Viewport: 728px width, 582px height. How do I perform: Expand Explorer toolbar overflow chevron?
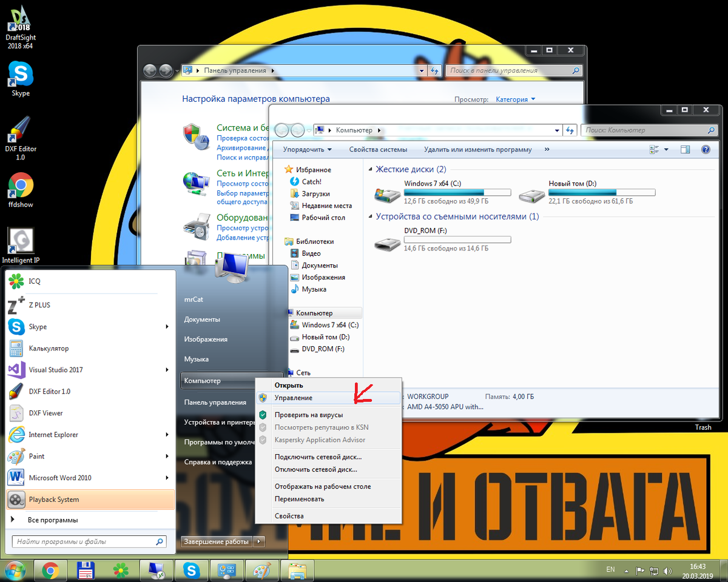point(547,149)
